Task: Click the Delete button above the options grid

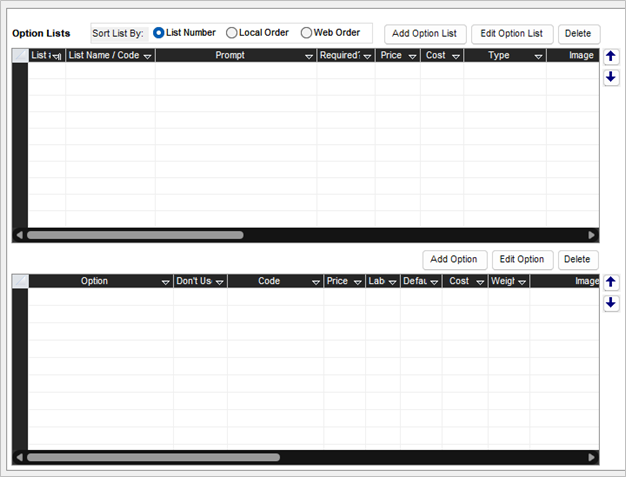Action: tap(578, 260)
